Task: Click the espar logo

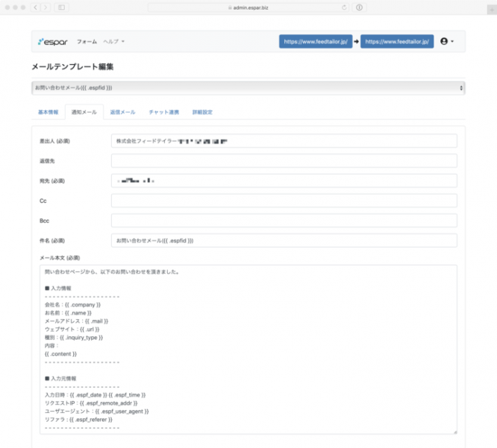Action: (x=53, y=42)
